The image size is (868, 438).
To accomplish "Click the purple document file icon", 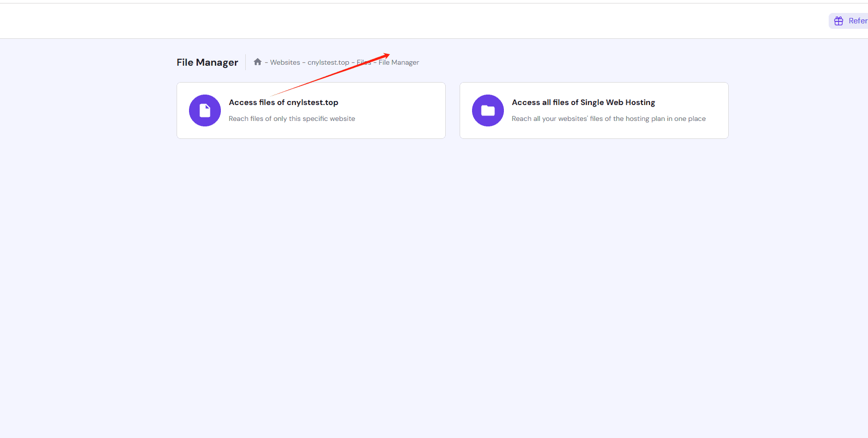I will point(205,110).
